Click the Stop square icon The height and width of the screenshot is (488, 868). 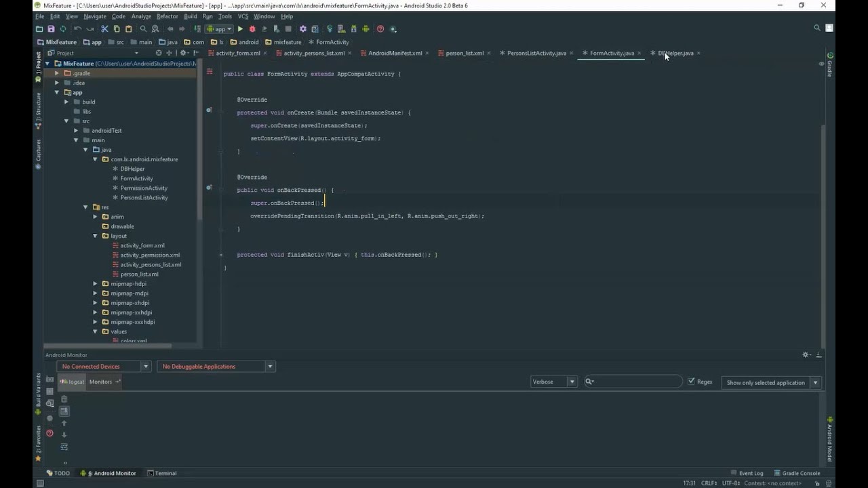point(288,29)
